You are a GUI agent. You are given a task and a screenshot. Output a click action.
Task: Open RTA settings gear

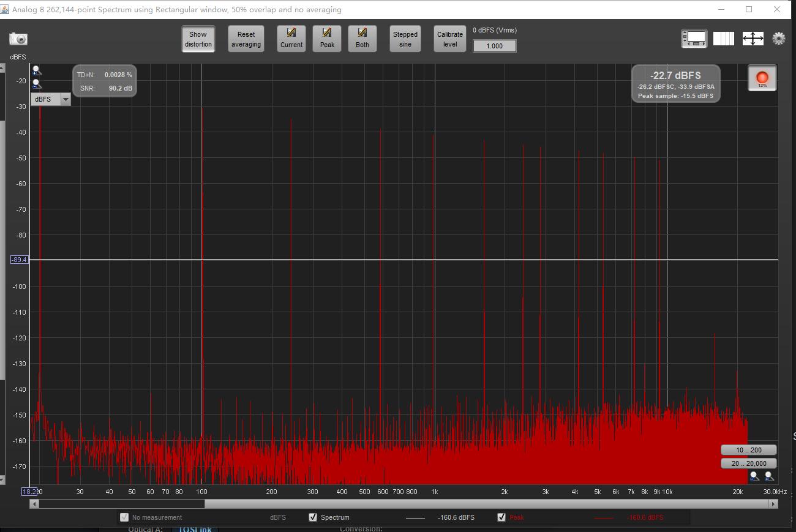pos(779,39)
